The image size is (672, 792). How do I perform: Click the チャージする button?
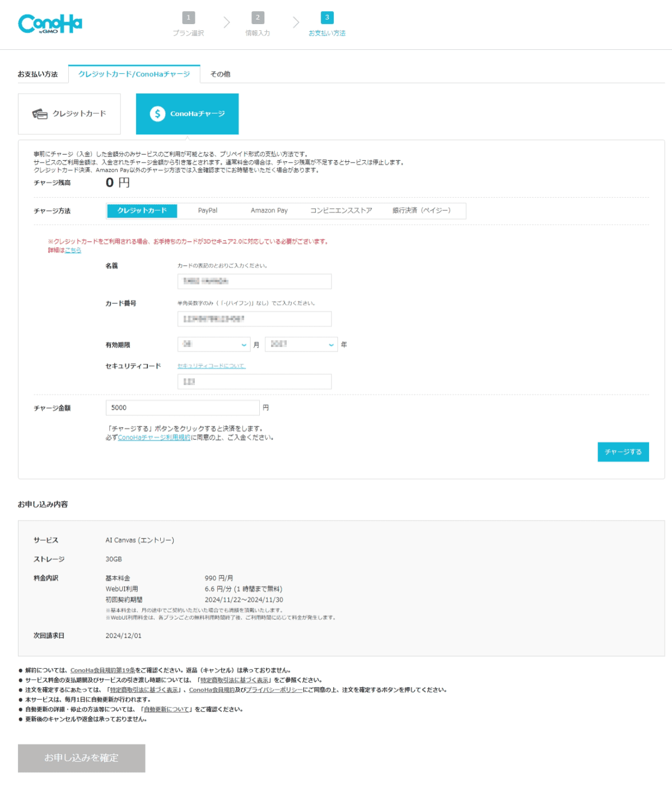623,452
